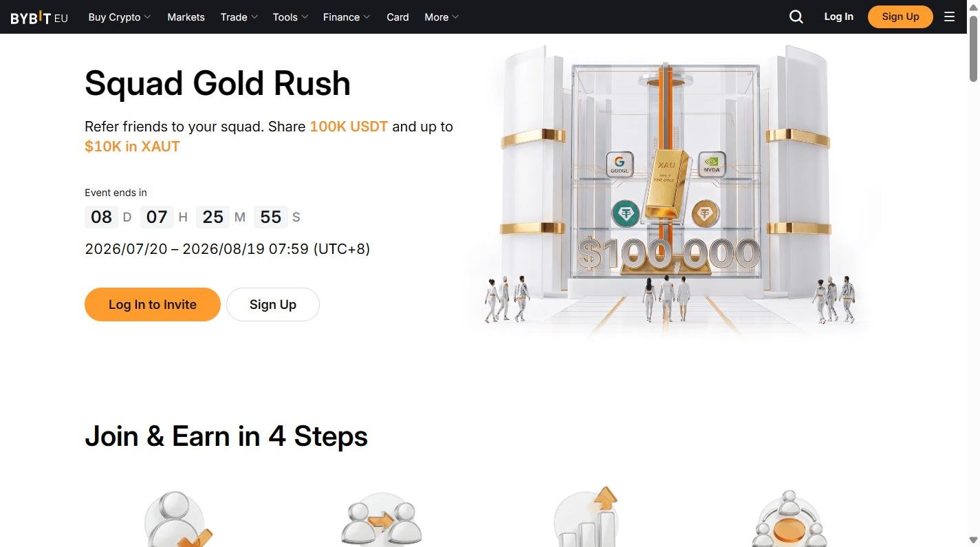Click the person with checkmark step icon
This screenshot has width=980, height=547.
click(178, 519)
